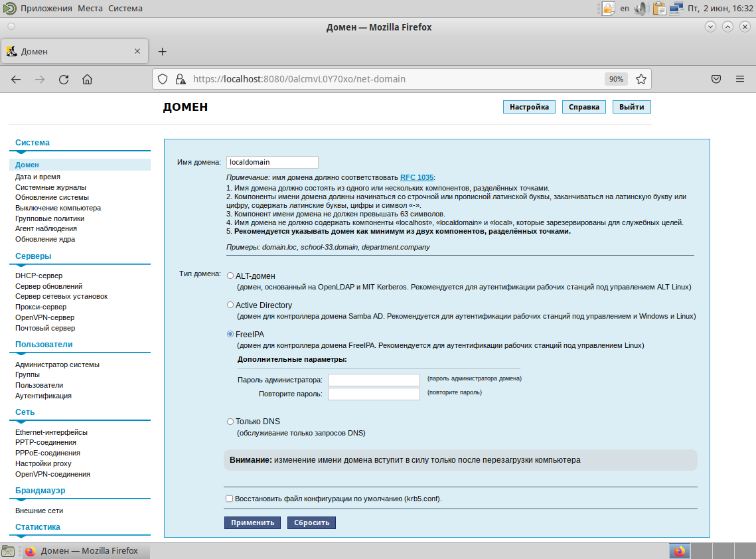
Task: Open Агент наблюдения link
Action: (x=46, y=228)
